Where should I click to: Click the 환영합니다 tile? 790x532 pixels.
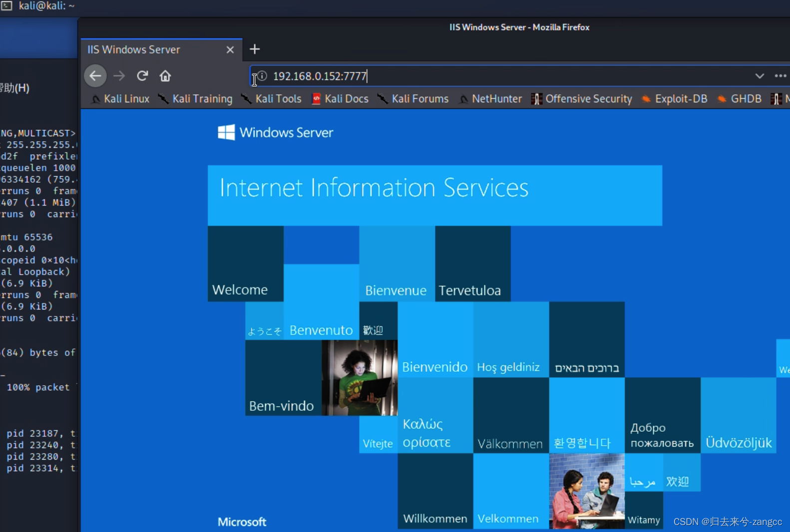[587, 415]
